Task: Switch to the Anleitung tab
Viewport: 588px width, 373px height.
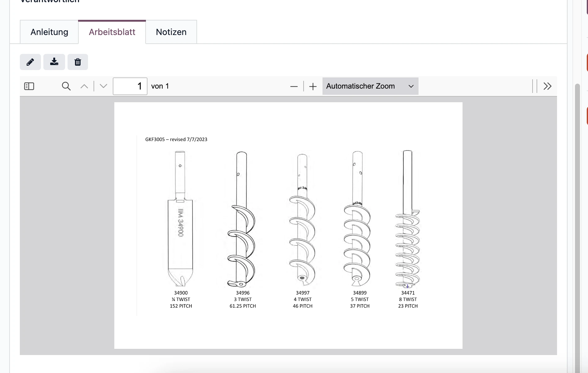Action: pyautogui.click(x=49, y=32)
